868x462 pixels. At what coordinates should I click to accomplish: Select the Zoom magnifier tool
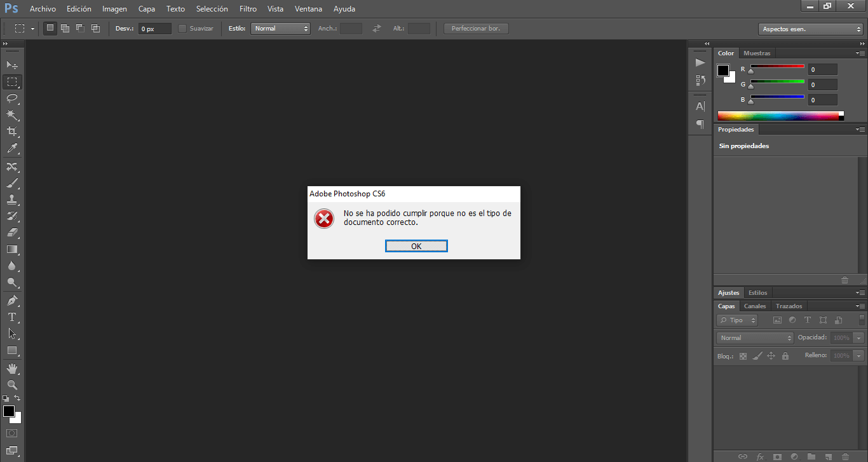tap(12, 384)
